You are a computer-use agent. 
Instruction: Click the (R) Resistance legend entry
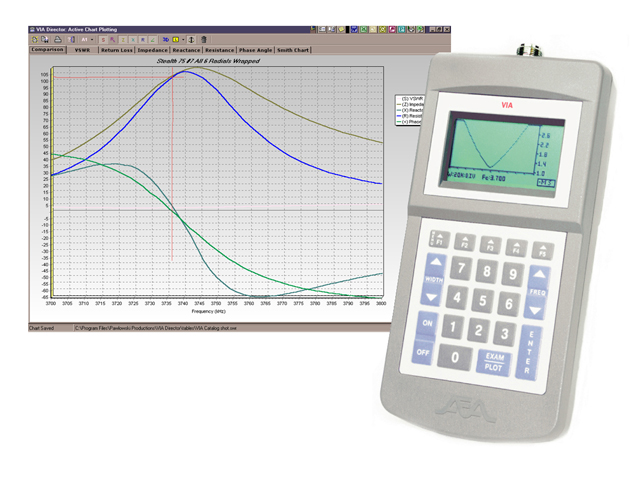click(409, 116)
